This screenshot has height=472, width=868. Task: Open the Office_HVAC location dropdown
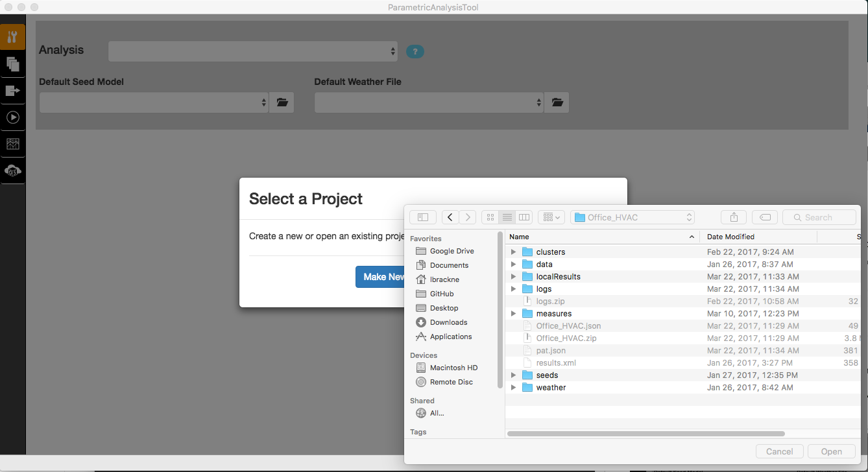pyautogui.click(x=632, y=217)
